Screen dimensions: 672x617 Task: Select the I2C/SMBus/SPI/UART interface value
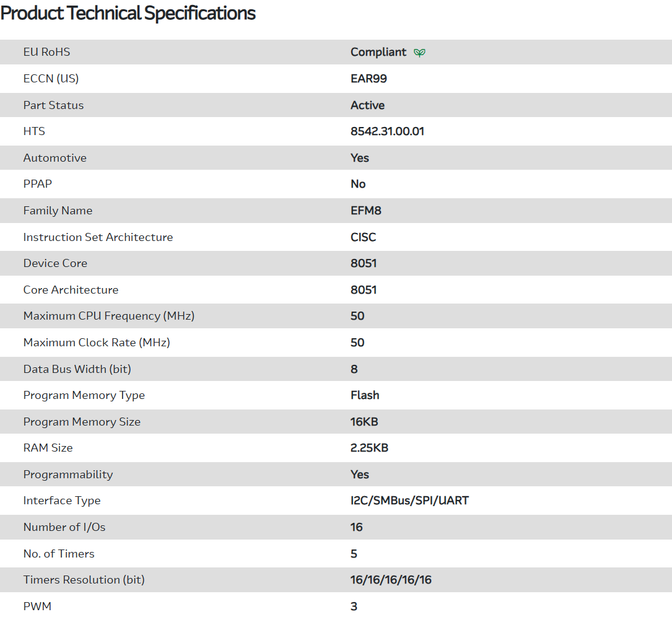pos(409,501)
